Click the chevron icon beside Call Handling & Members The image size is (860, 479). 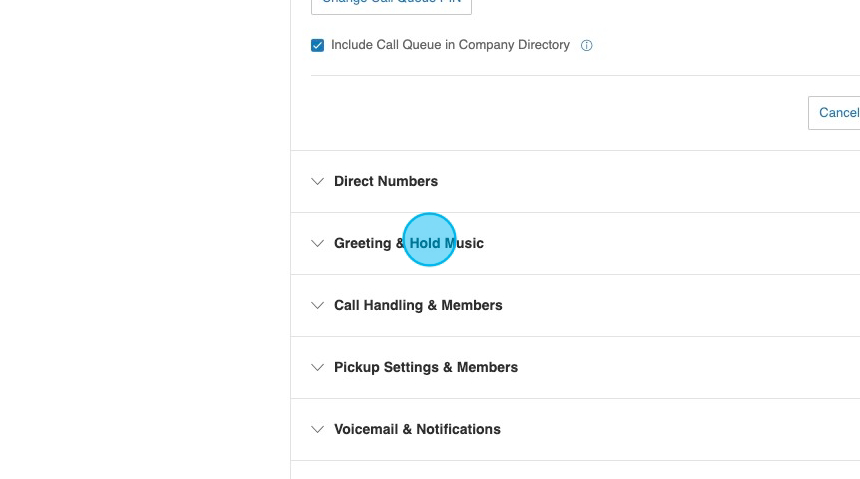(318, 306)
